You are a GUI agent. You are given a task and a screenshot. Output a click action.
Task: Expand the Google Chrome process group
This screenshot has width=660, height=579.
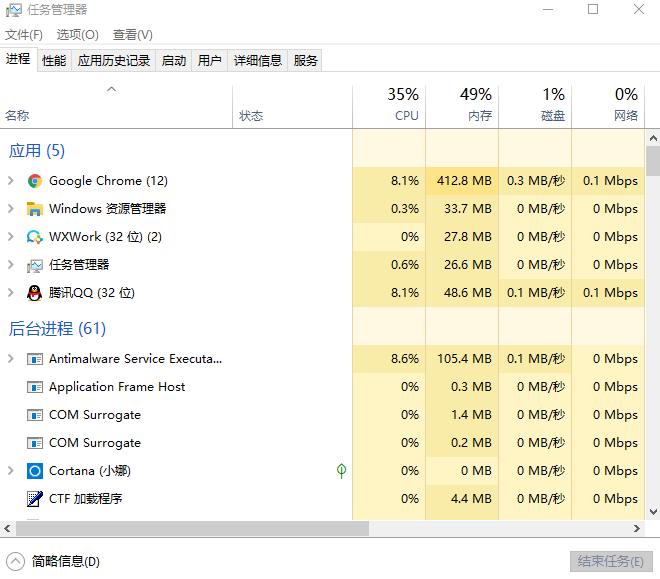click(x=11, y=181)
